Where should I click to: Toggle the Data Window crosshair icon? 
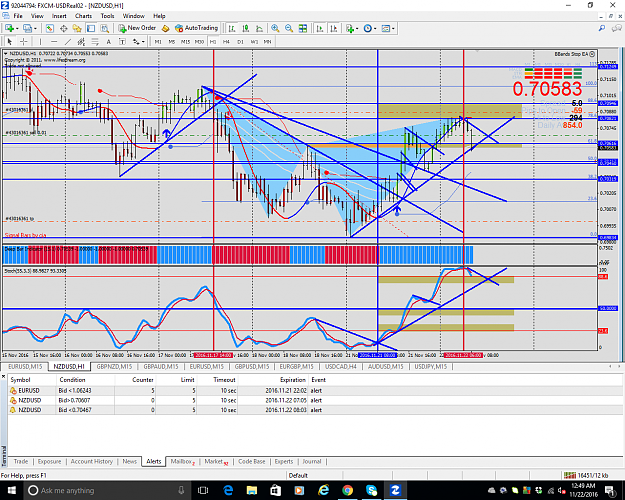point(63,28)
